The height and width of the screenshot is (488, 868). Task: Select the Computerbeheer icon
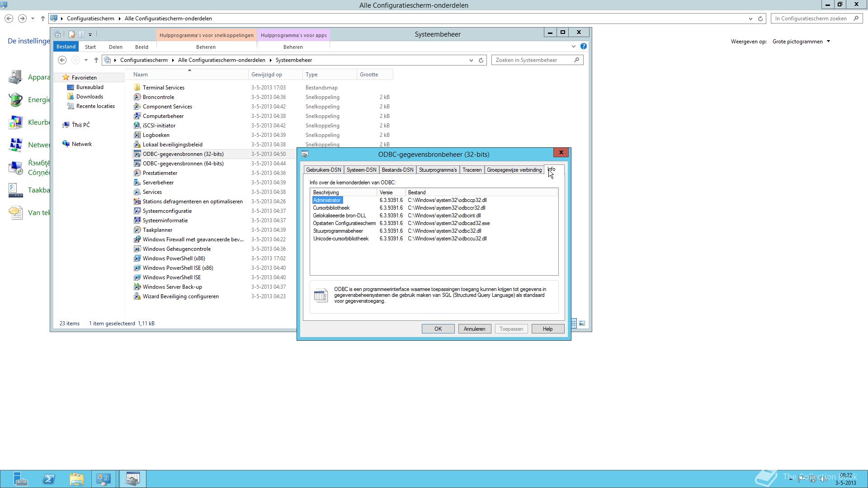[137, 116]
